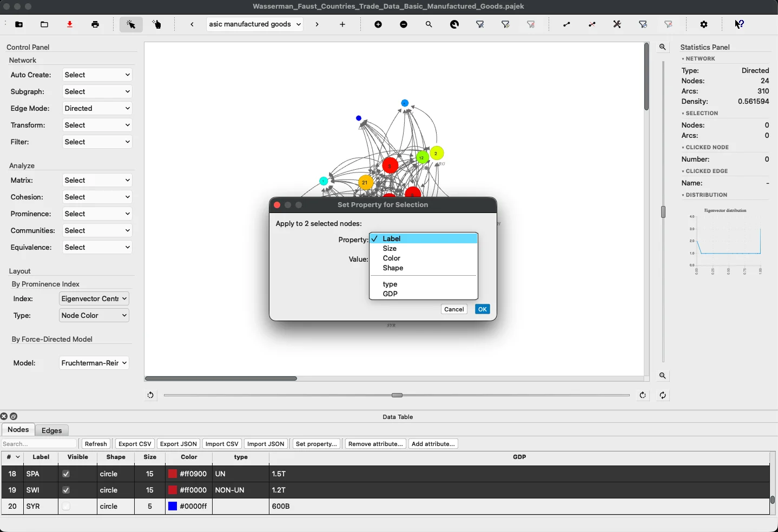Click the add edge line icon

[567, 25]
